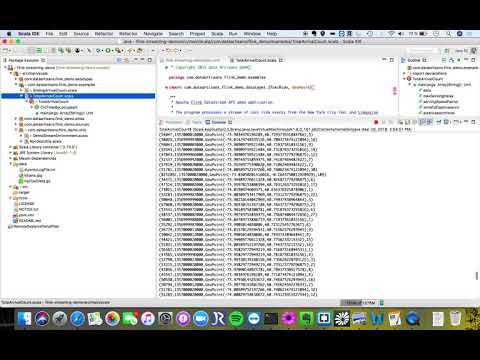Open Spotlight search in menu bar
The width and height of the screenshot is (480, 360).
point(449,34)
